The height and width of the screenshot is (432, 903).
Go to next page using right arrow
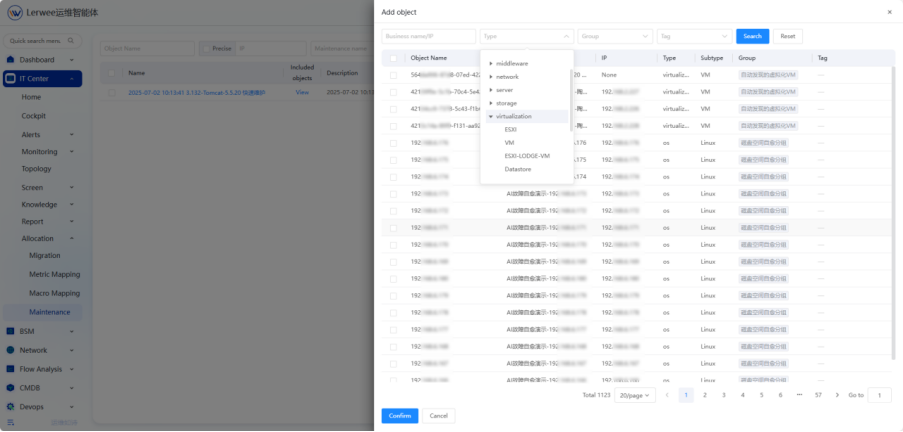click(837, 395)
